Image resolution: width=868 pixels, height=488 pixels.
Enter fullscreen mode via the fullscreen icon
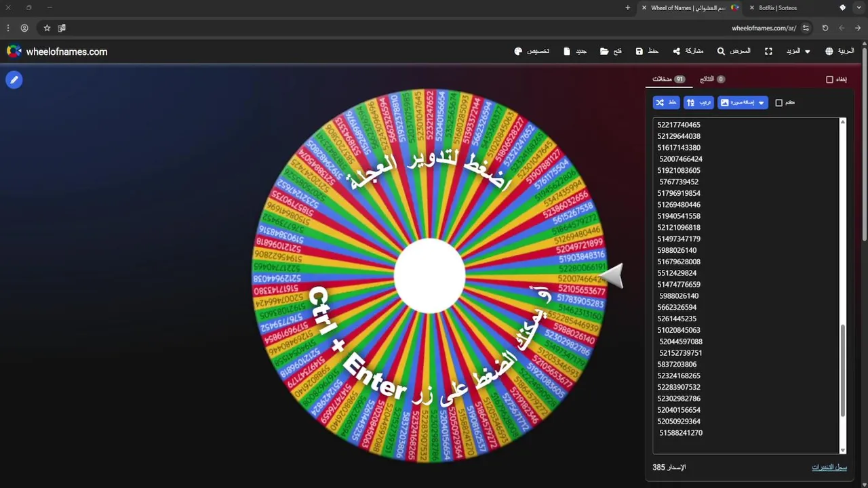pos(768,52)
